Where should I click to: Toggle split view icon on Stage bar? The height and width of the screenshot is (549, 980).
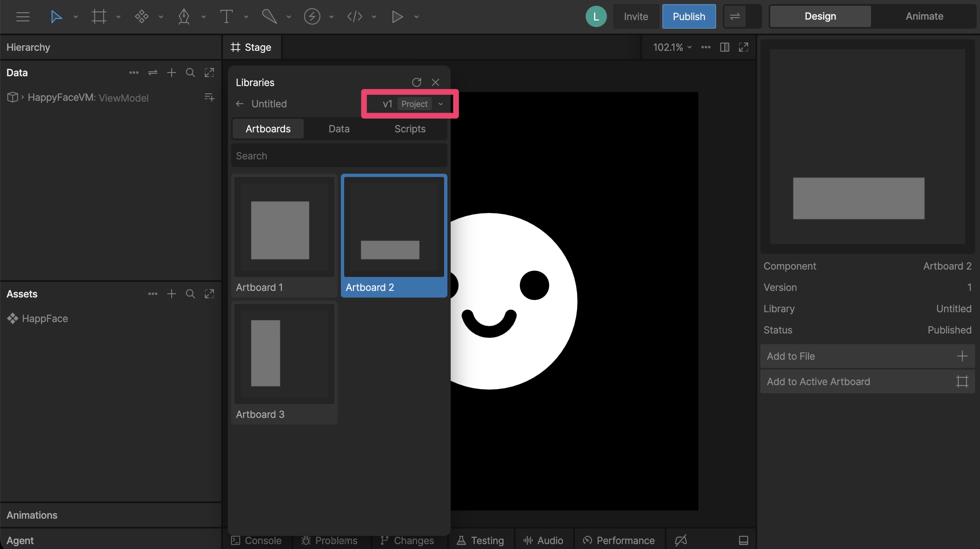click(725, 47)
